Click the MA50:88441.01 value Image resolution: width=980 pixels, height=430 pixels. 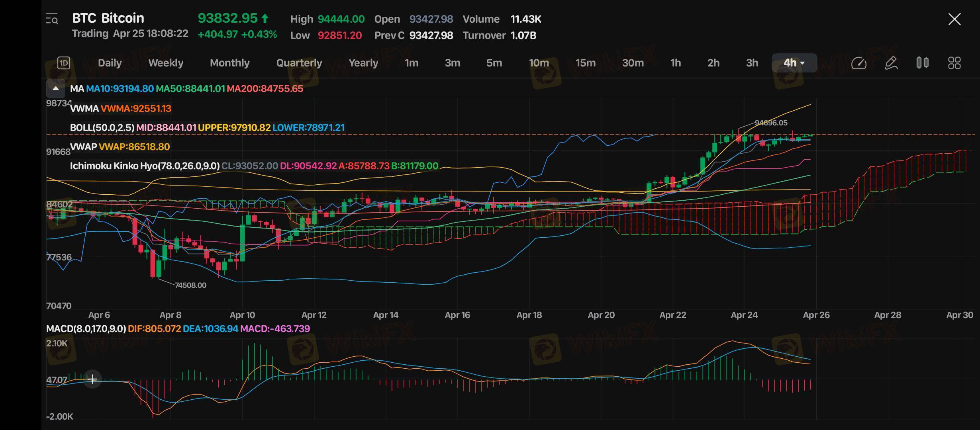pyautogui.click(x=190, y=89)
